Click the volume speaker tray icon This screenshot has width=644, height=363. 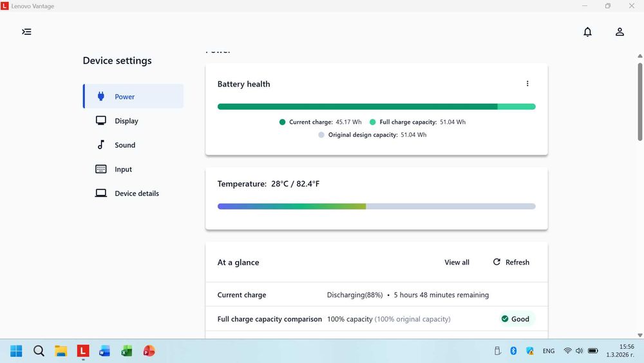tap(579, 351)
